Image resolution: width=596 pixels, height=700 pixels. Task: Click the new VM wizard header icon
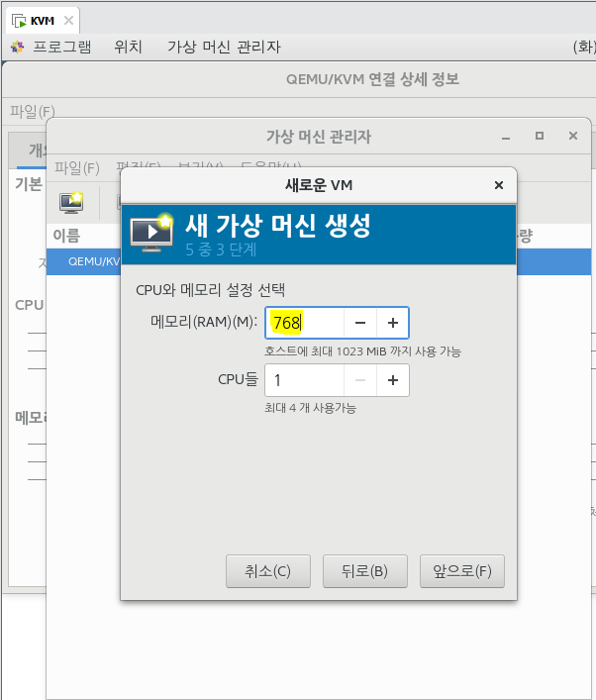(x=151, y=233)
